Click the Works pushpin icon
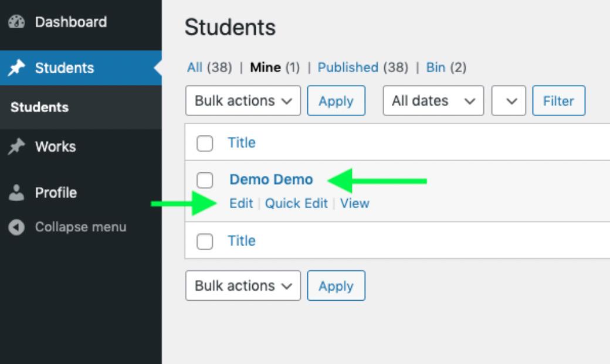 [x=18, y=147]
